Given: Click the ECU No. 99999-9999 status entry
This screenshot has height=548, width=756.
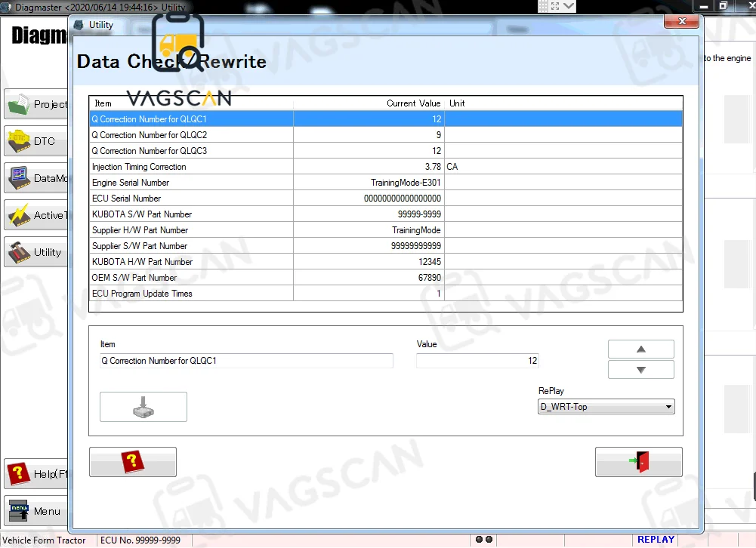Looking at the screenshot, I should (140, 540).
